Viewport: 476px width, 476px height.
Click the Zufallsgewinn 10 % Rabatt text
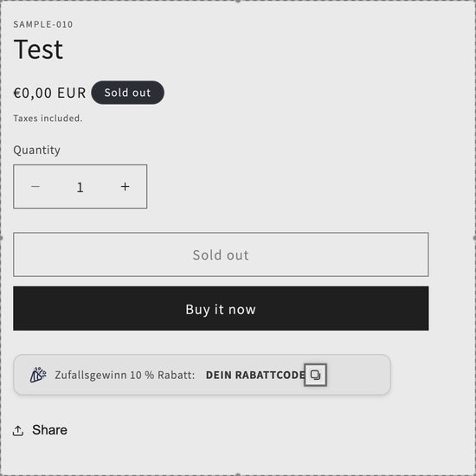[125, 376]
